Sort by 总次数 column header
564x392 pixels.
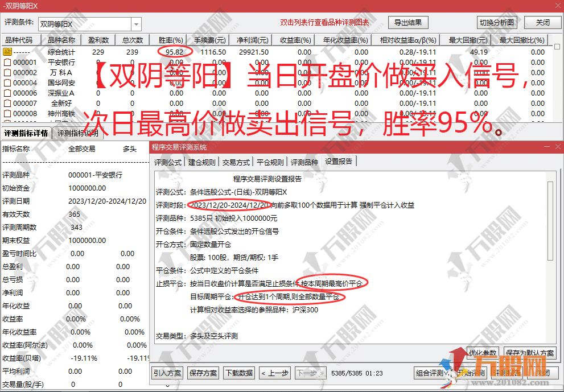pyautogui.click(x=133, y=40)
